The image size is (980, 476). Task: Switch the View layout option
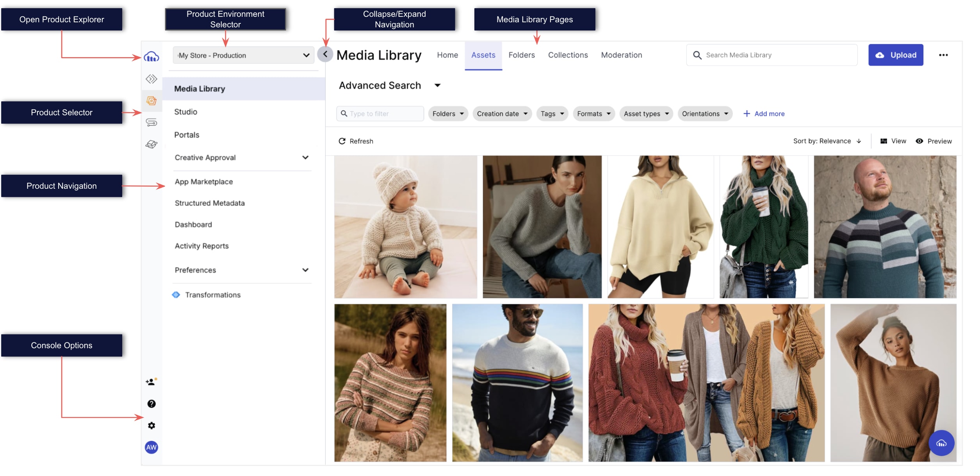(x=893, y=141)
